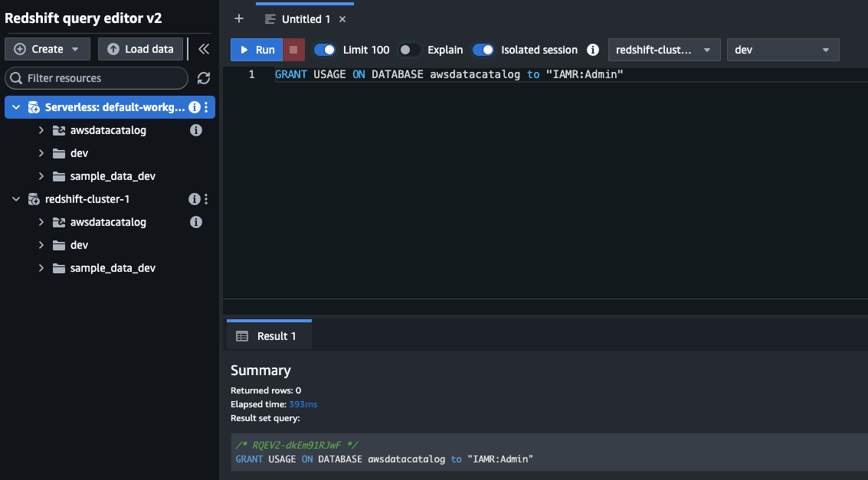Expand awsdatacatalog under Serverless workgroup
The height and width of the screenshot is (480, 868).
coord(41,130)
